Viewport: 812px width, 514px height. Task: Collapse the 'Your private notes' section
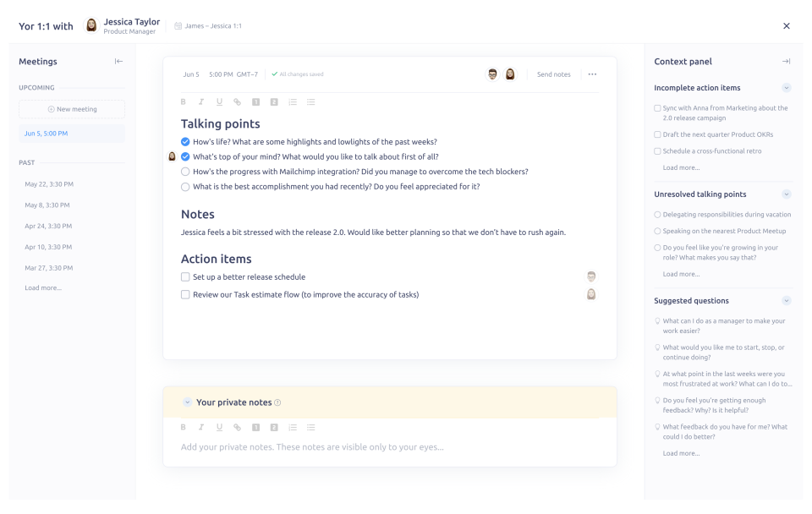point(188,402)
